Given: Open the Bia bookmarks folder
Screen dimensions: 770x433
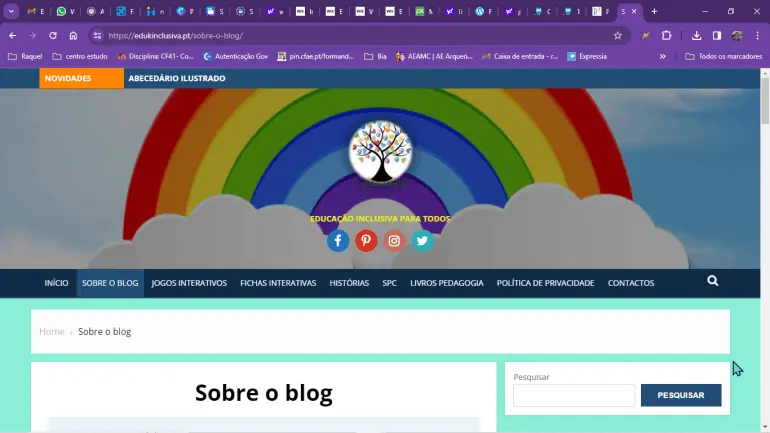Looking at the screenshot, I should pos(375,56).
